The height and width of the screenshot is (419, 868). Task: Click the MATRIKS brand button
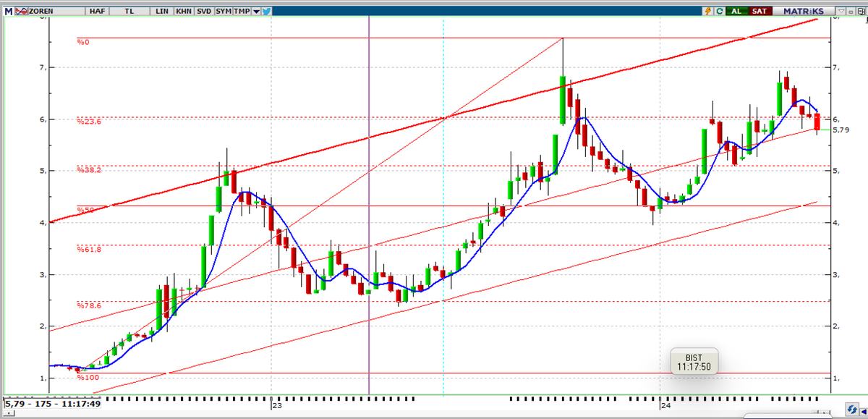pyautogui.click(x=803, y=11)
